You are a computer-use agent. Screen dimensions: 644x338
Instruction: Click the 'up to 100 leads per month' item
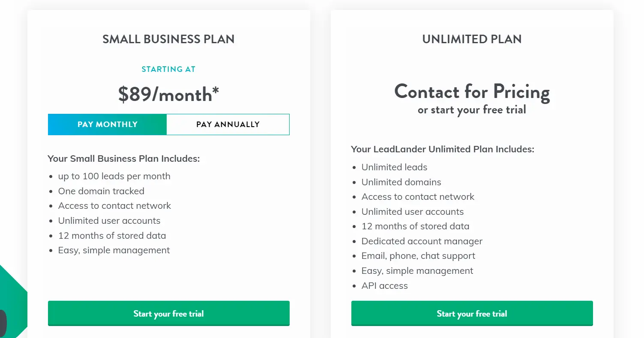[114, 176]
